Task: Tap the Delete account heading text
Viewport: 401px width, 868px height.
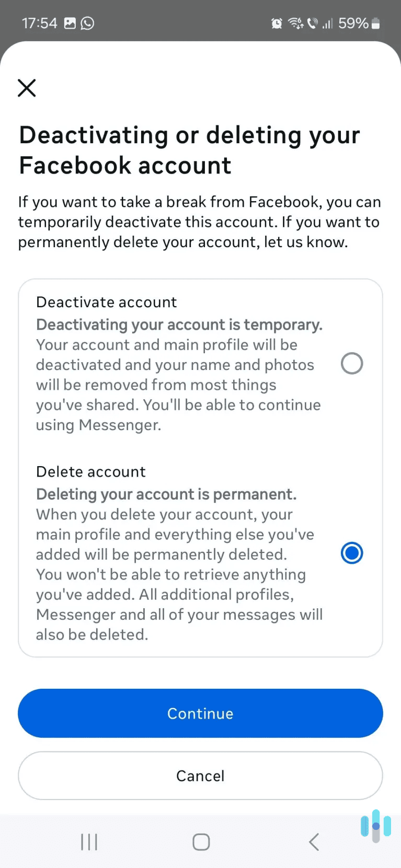Action: coord(90,471)
